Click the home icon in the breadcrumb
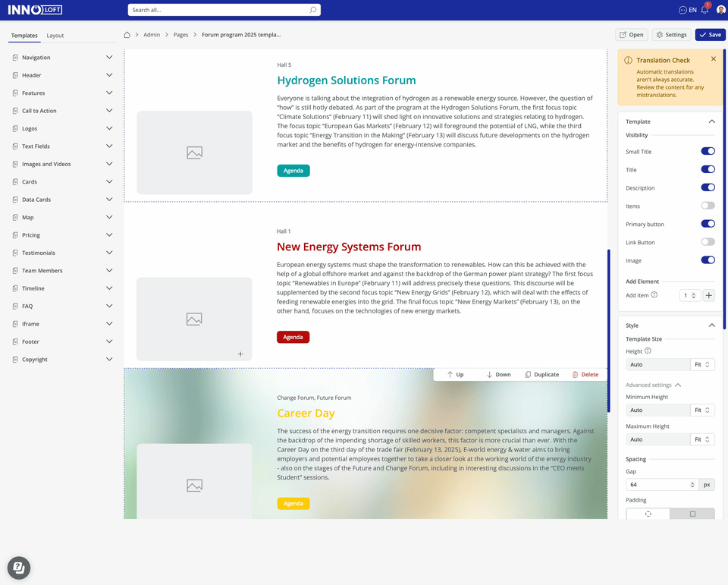The width and height of the screenshot is (728, 585). pos(127,35)
